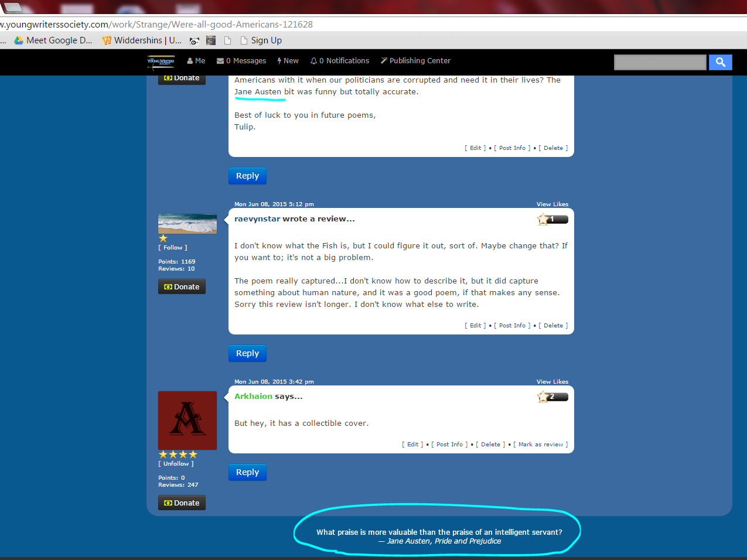Click the like star on Arkhaion's comment
The image size is (747, 560).
[x=543, y=397]
